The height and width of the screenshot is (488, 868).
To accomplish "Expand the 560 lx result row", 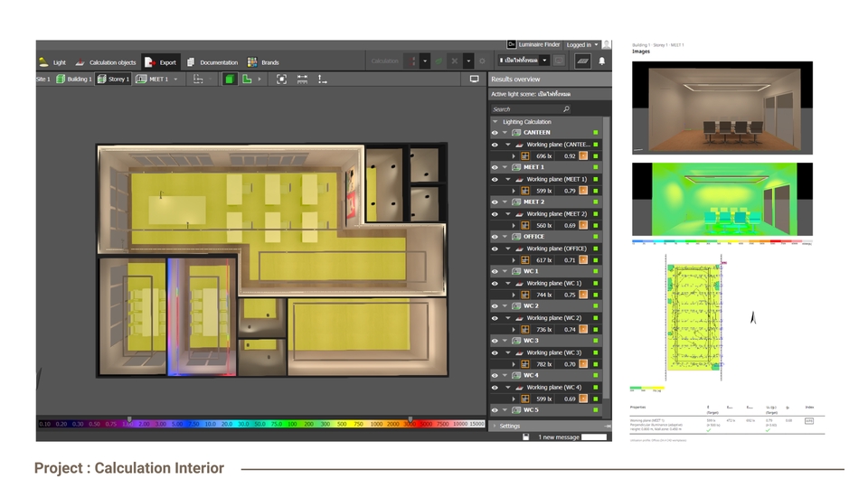I will click(x=514, y=226).
